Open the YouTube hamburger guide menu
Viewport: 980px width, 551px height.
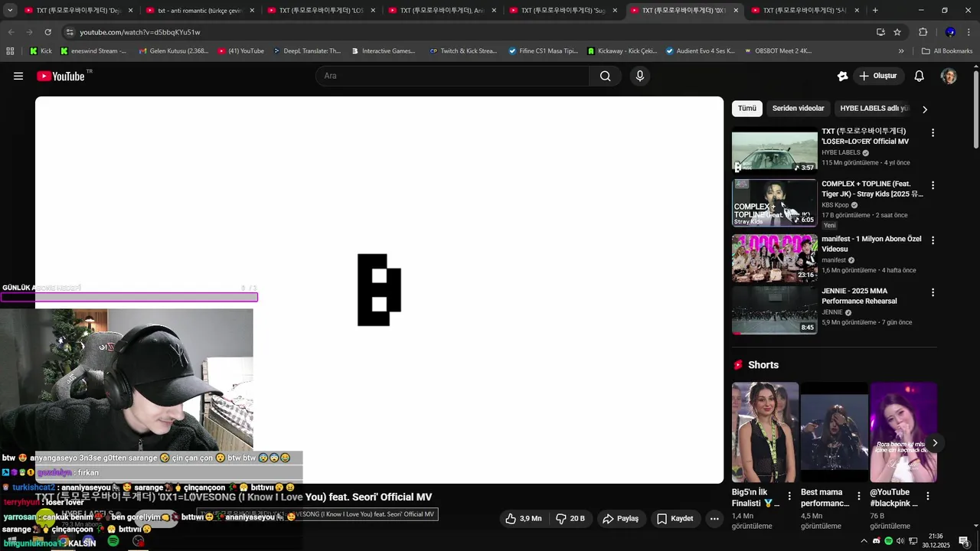pyautogui.click(x=18, y=76)
